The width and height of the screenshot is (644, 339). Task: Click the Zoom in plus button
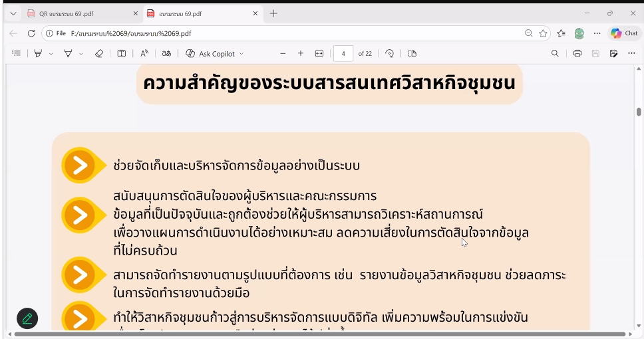click(301, 53)
